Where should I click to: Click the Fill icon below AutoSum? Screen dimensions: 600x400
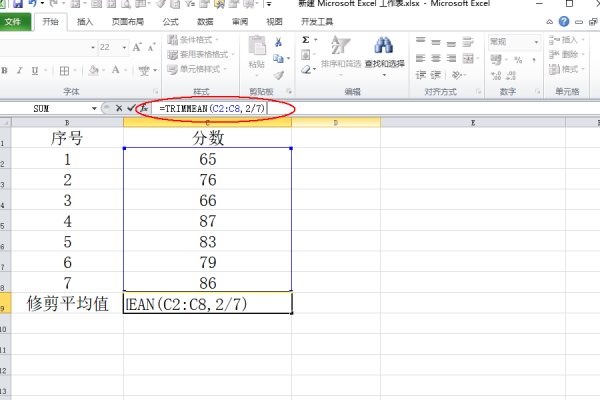[306, 55]
